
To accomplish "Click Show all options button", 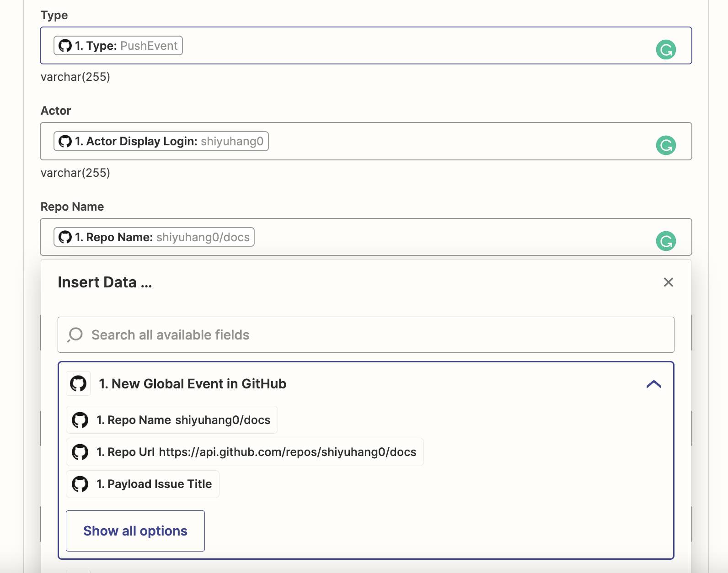I will (135, 531).
